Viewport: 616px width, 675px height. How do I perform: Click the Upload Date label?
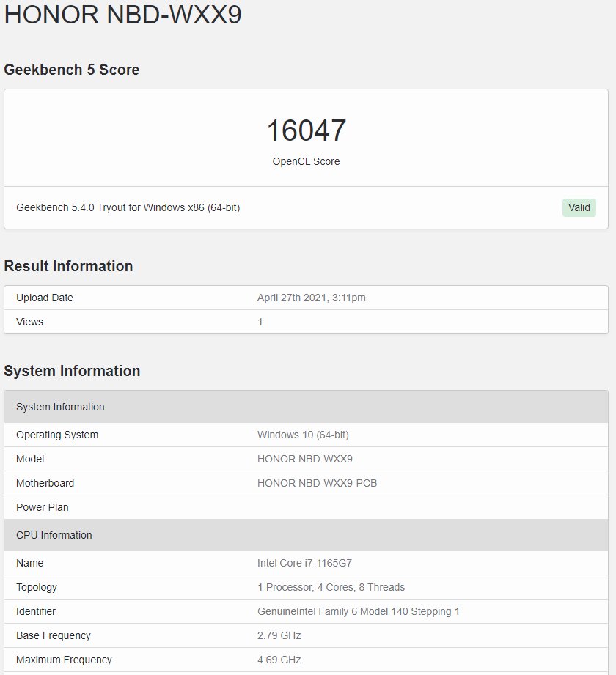[x=45, y=298]
